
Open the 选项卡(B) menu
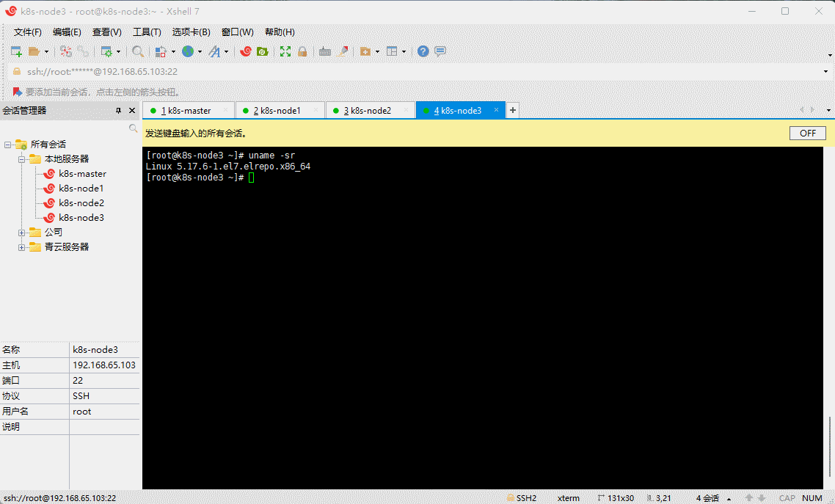(x=192, y=32)
